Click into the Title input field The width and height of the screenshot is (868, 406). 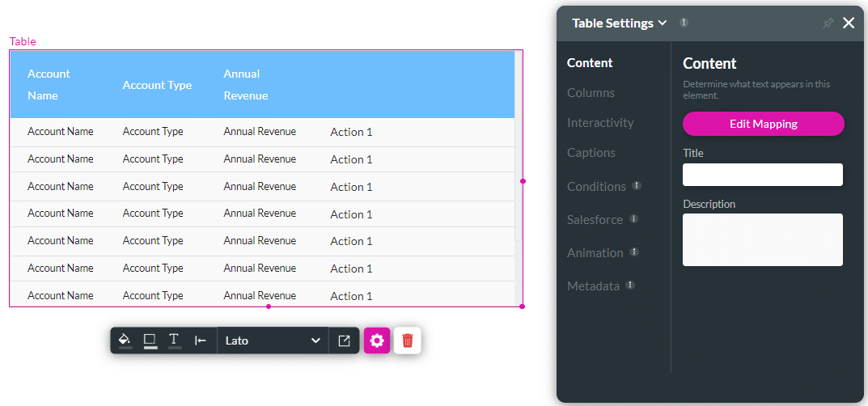(762, 175)
